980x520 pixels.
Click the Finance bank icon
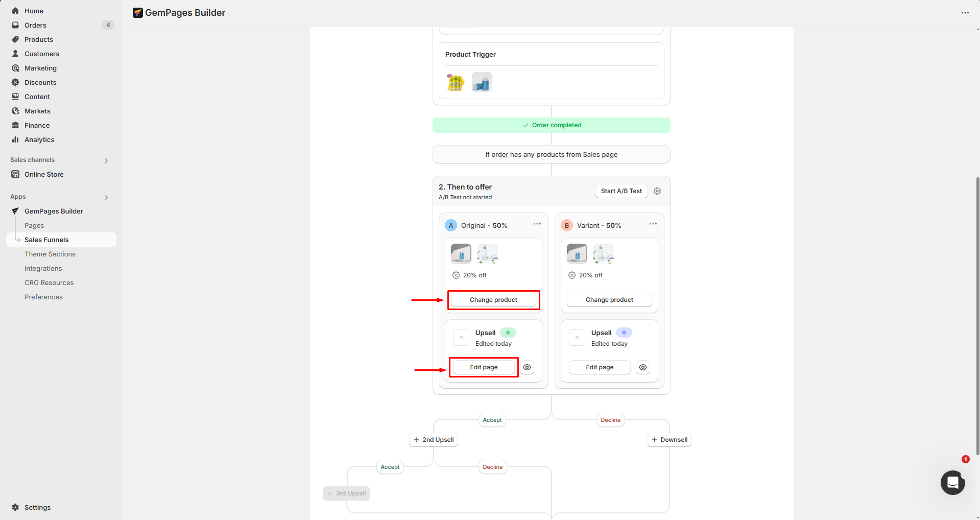pyautogui.click(x=15, y=125)
